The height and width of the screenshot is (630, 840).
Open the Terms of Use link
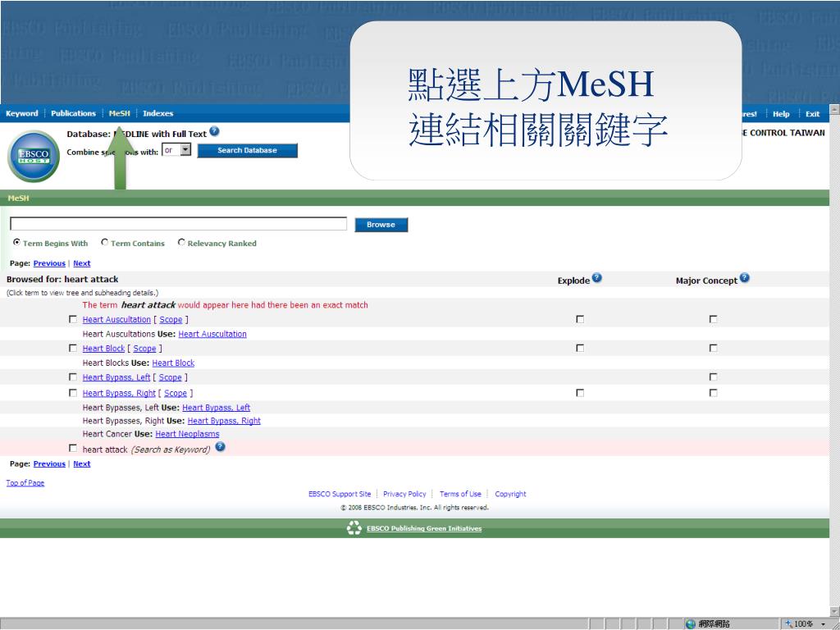(461, 494)
